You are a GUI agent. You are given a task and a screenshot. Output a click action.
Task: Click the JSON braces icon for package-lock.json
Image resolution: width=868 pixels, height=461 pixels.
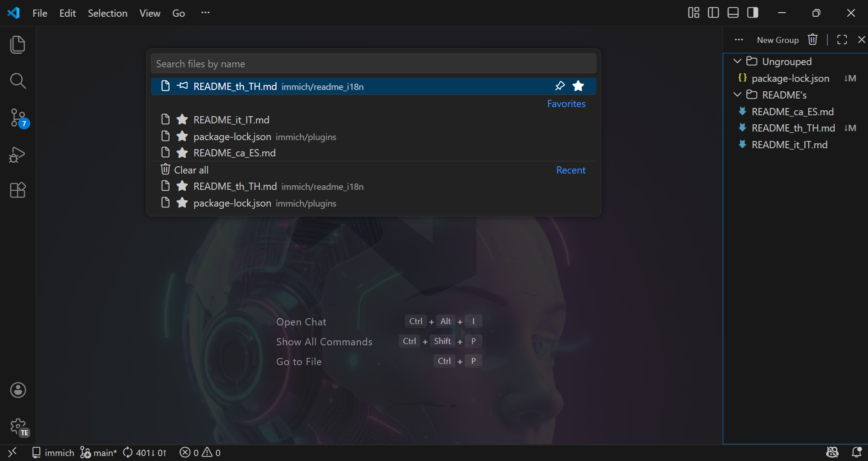(742, 78)
